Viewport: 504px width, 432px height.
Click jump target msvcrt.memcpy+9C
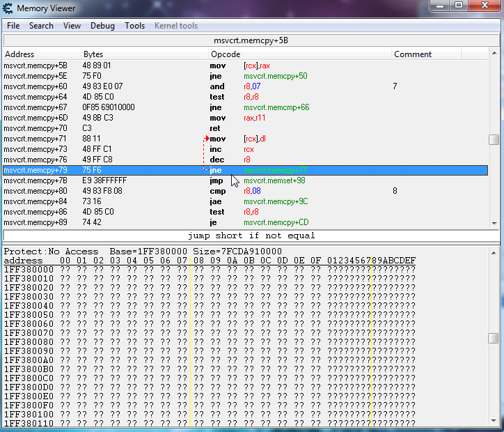click(276, 201)
